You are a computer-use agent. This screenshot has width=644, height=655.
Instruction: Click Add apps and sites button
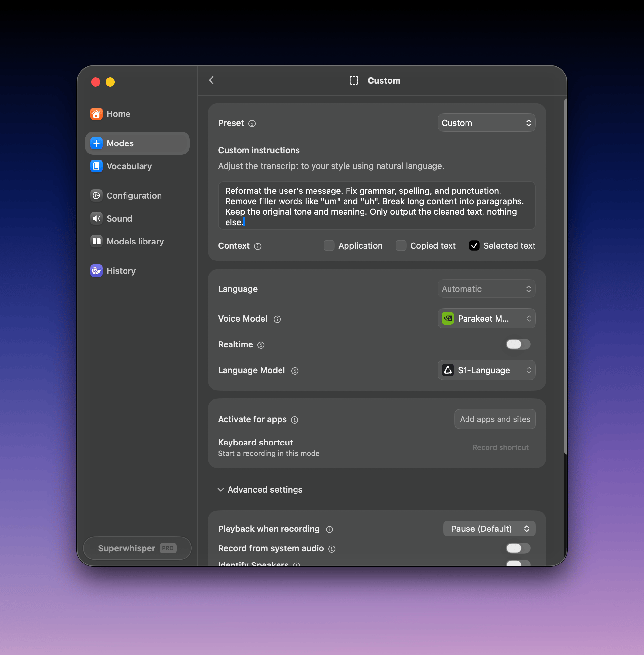click(495, 419)
